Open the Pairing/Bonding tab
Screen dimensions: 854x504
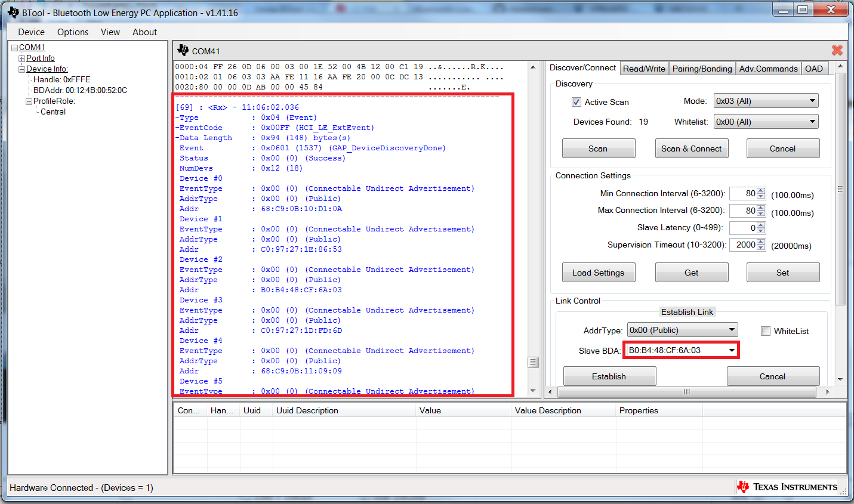702,68
